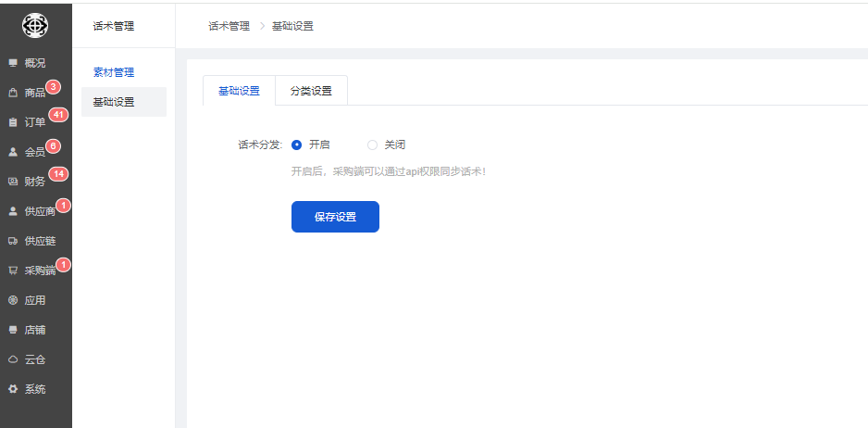Select 基础设置 in the left submenu
The image size is (868, 428).
tap(114, 102)
